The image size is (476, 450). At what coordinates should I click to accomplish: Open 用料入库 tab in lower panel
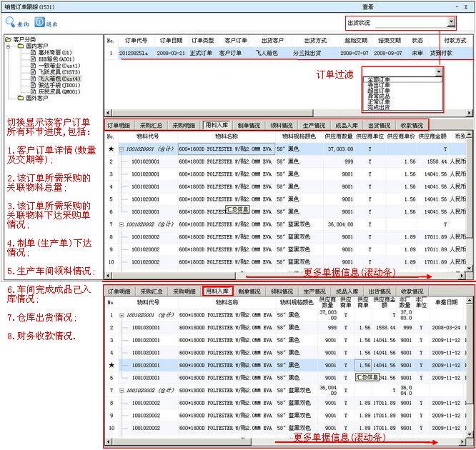[217, 291]
